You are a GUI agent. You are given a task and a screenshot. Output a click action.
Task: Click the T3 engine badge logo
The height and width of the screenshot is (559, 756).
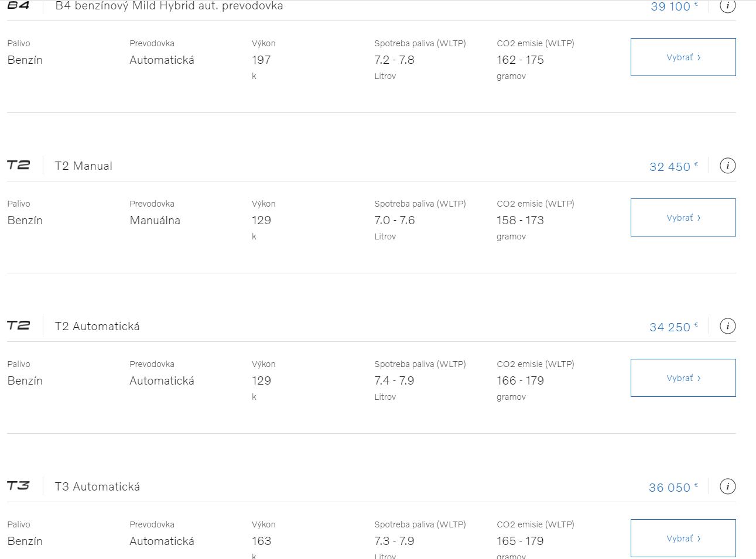pos(18,486)
